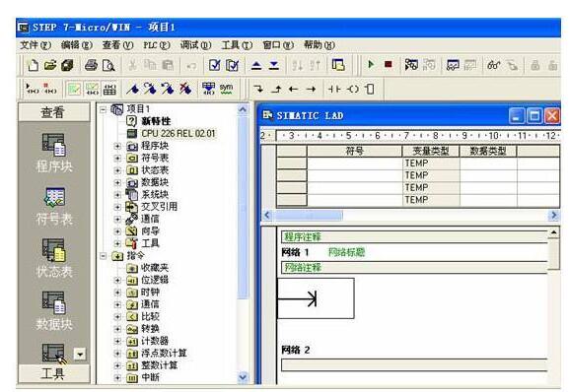Open 符号表 in the 查看 navigation bar

pos(54,207)
